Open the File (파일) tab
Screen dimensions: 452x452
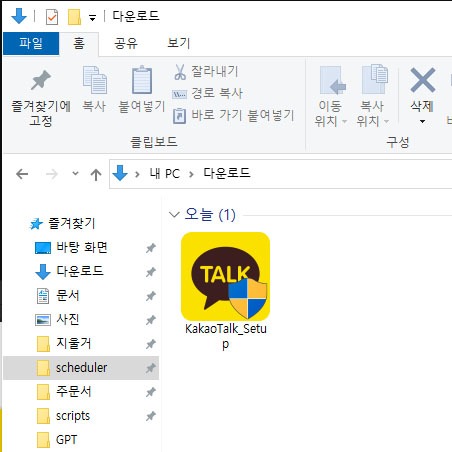tap(31, 43)
